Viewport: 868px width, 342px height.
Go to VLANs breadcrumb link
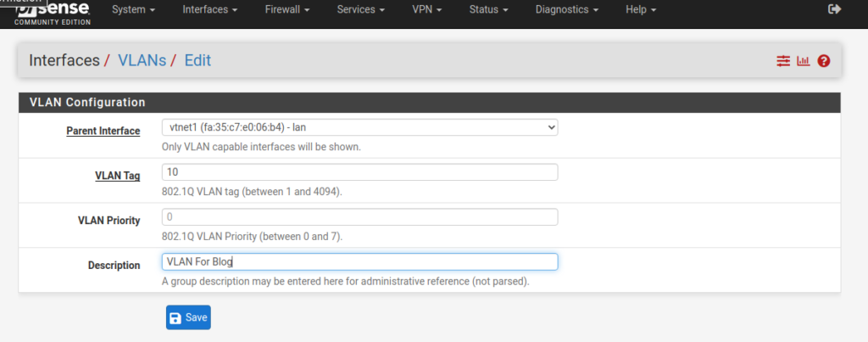tap(142, 60)
